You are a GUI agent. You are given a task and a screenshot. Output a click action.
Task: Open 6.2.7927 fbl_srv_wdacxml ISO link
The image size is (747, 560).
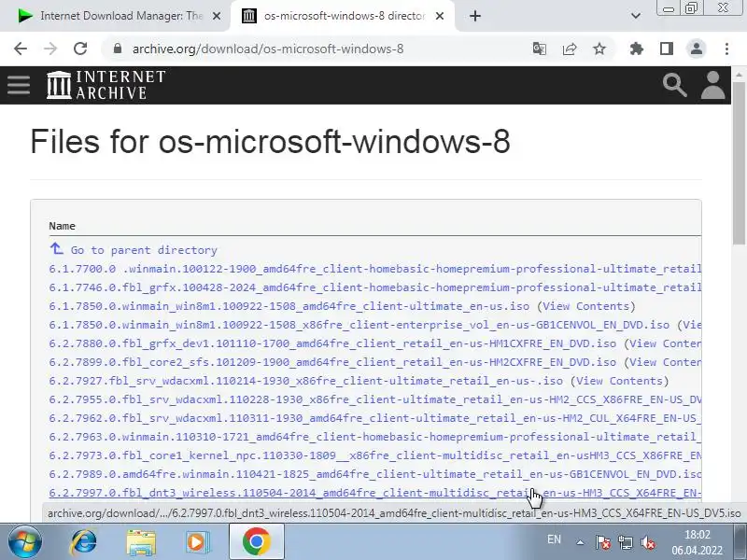click(305, 381)
